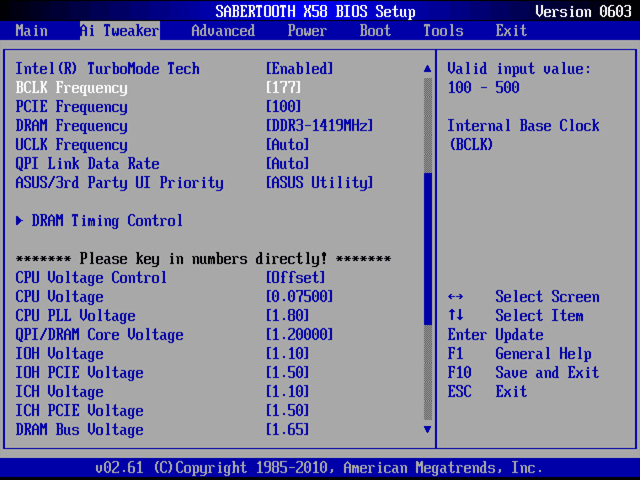
Task: Select the Exit tab
Action: point(511,31)
